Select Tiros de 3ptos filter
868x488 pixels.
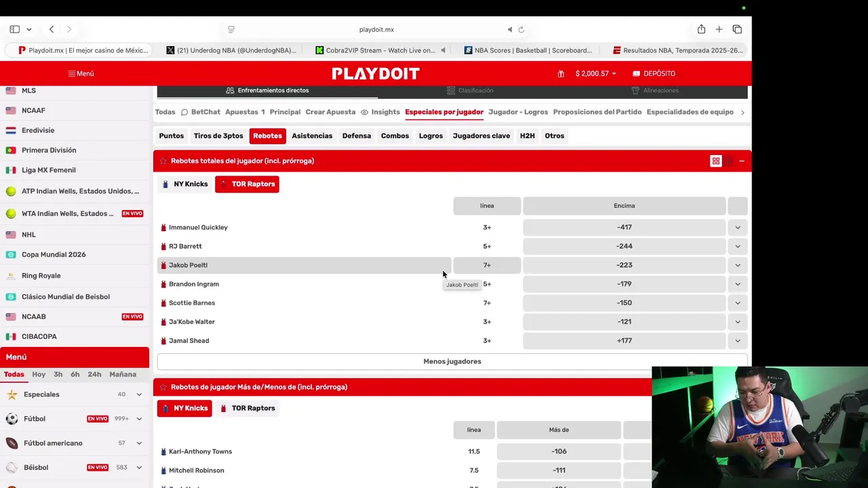tap(218, 136)
